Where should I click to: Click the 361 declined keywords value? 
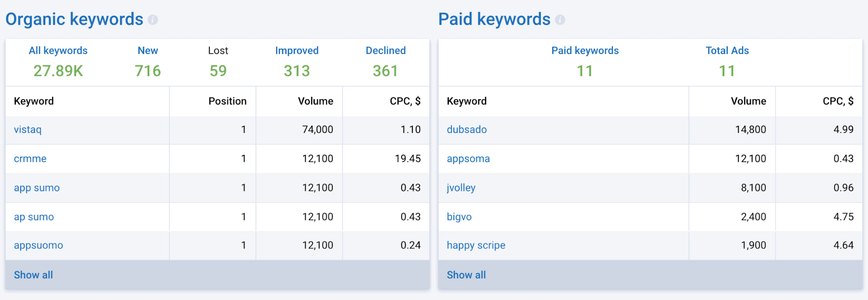pos(386,71)
